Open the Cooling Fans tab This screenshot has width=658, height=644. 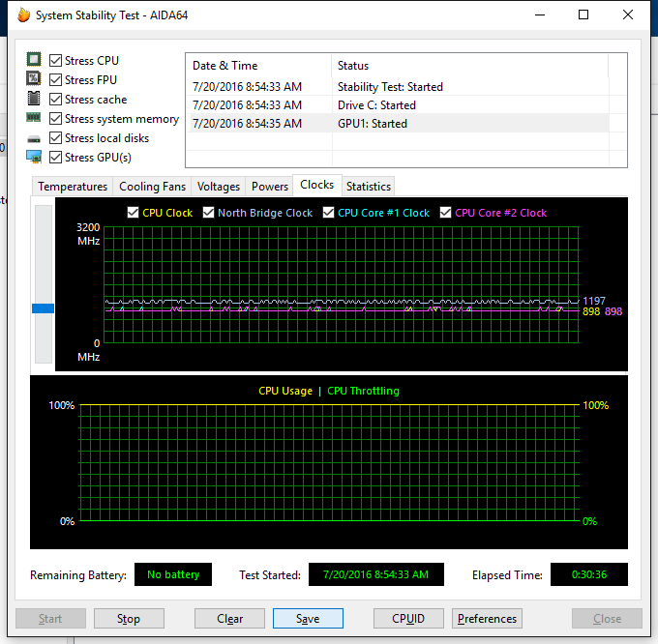tap(152, 187)
